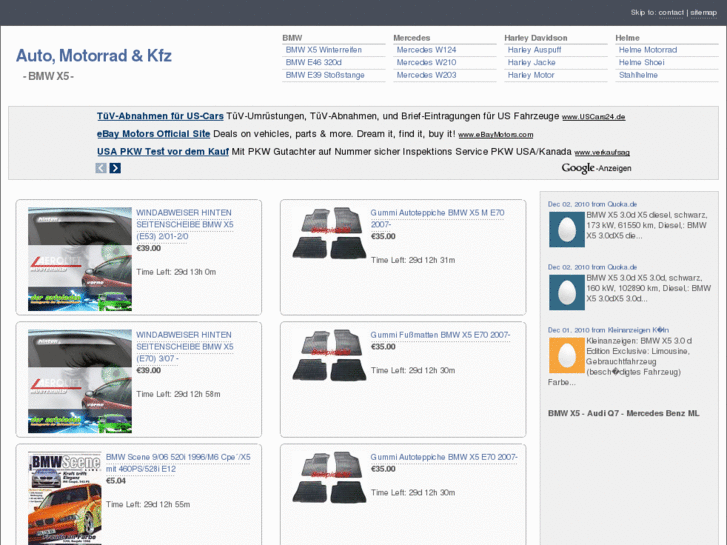Viewport: 727px width, 545px height.
Task: Click the Auto, Motorrad & Kfz site title
Action: [x=94, y=56]
